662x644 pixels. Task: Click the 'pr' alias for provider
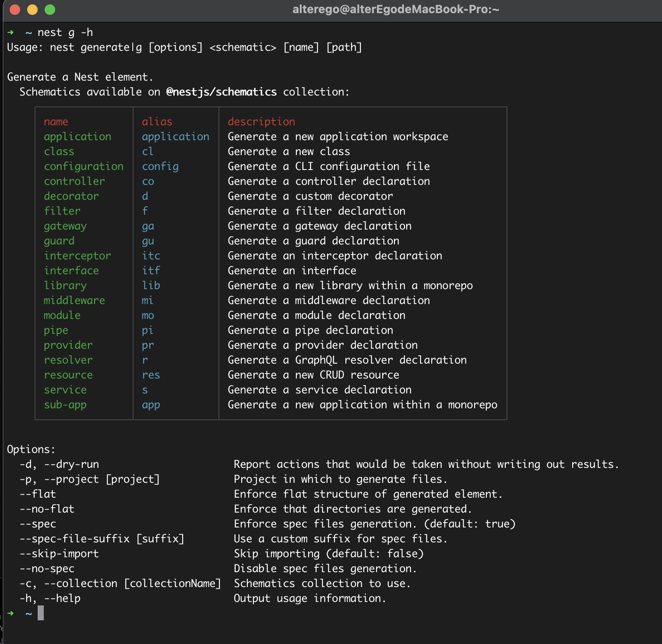[148, 345]
